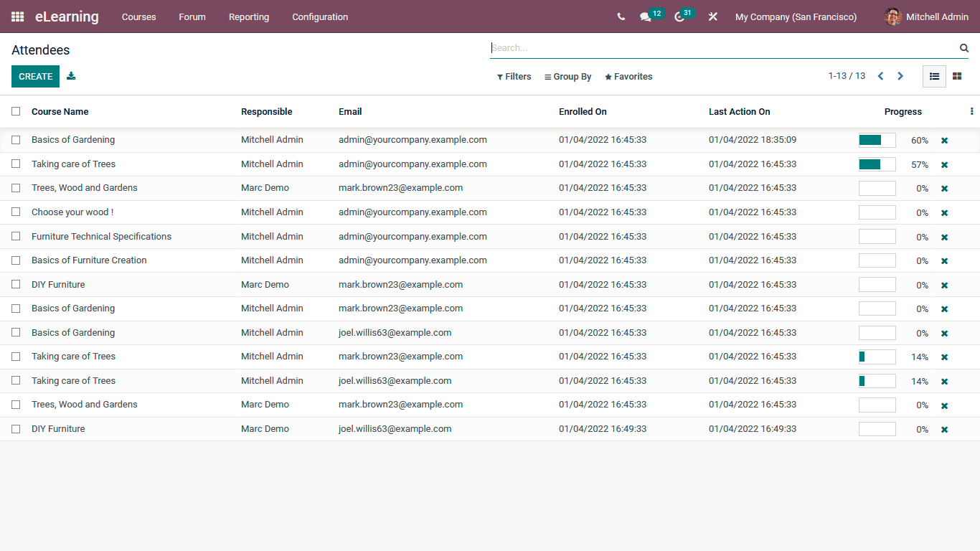The height and width of the screenshot is (551, 980).
Task: Click the phone calls icon in top bar
Action: (x=621, y=17)
